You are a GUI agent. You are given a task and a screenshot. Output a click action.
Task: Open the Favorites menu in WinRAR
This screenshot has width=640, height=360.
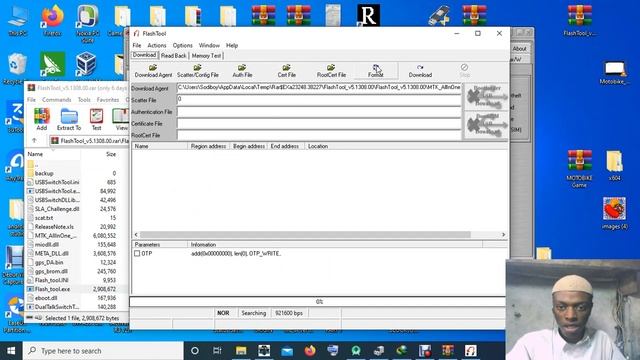[108, 100]
